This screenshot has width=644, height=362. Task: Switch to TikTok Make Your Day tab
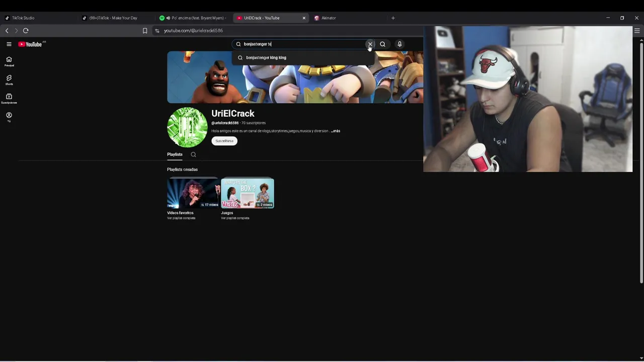click(x=117, y=18)
